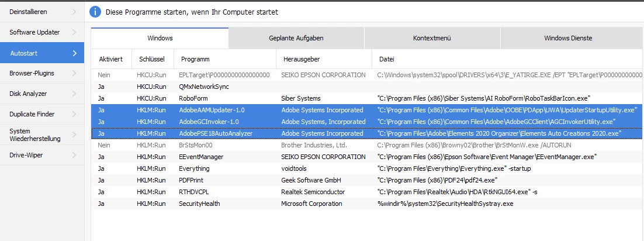Click the EEventManager.exe file path
Screen dimensions: 644x241
click(487, 157)
